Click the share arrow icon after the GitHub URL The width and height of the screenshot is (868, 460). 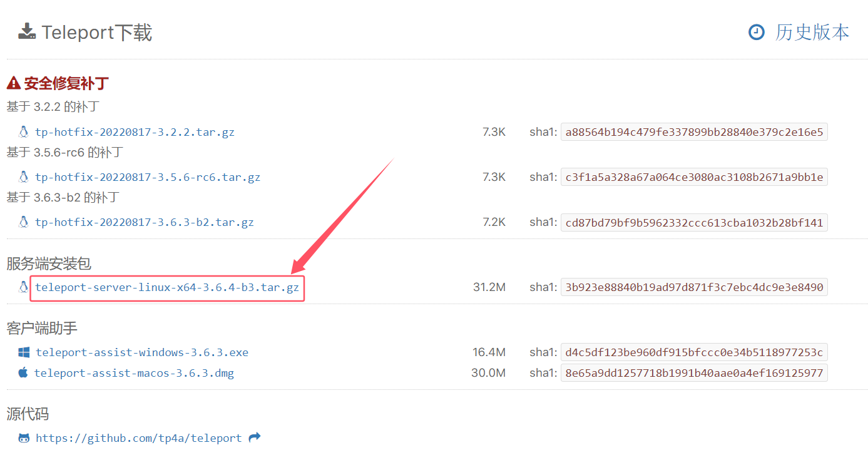click(254, 437)
